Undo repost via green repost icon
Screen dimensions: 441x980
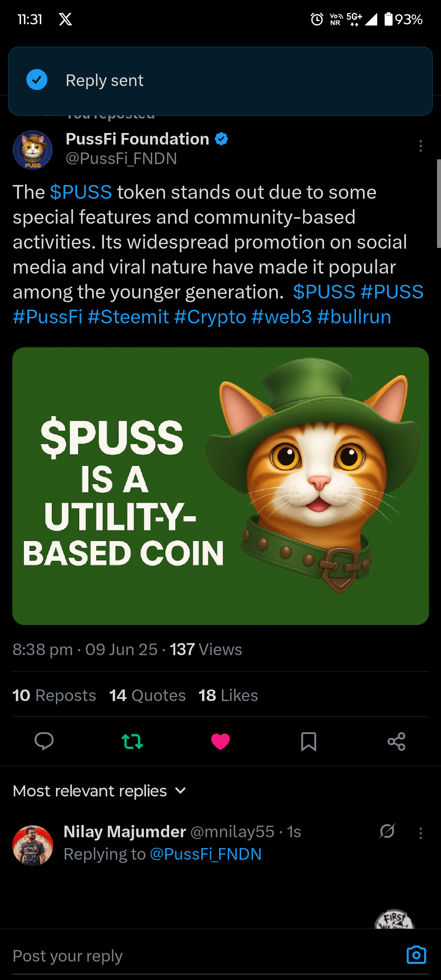pyautogui.click(x=132, y=742)
